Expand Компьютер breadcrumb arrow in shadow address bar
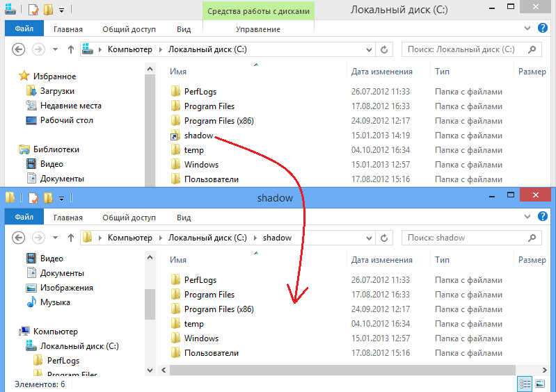 coord(161,238)
